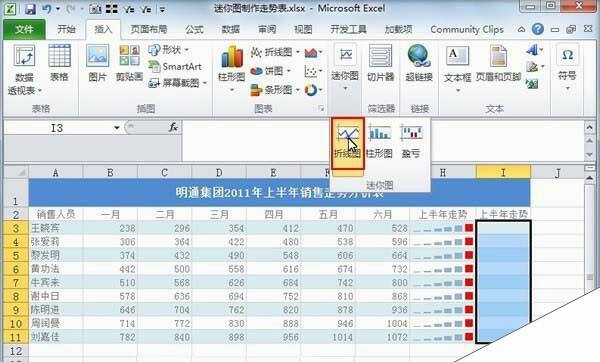Select cell with value 1072
Image resolution: width=600 pixels, height=362 pixels.
(x=382, y=337)
